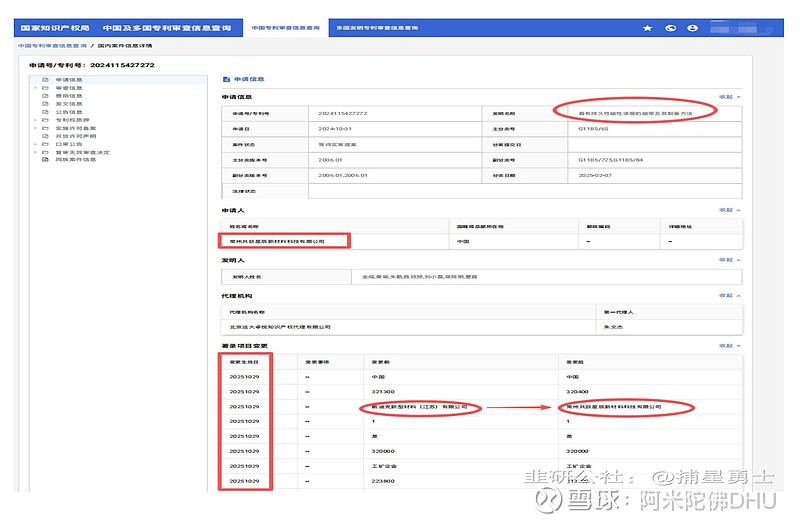This screenshot has width=800, height=525.
Task: Collapse the 发明人 section via 收起
Action: click(730, 260)
